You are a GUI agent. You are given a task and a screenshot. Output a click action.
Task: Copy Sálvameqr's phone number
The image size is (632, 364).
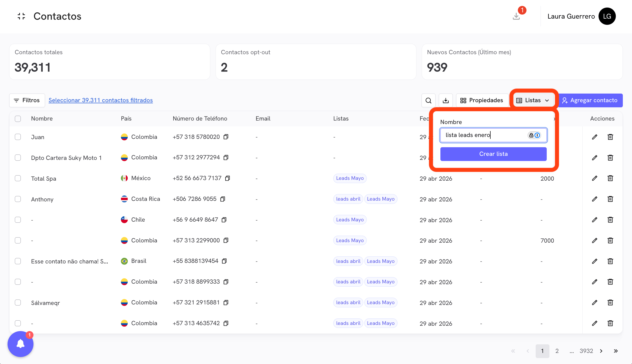pos(226,303)
